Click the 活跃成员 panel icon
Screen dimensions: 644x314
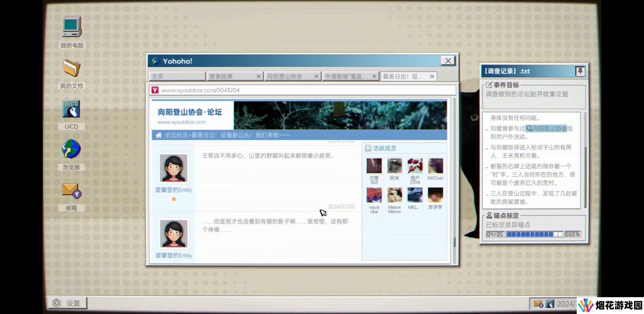click(x=368, y=148)
